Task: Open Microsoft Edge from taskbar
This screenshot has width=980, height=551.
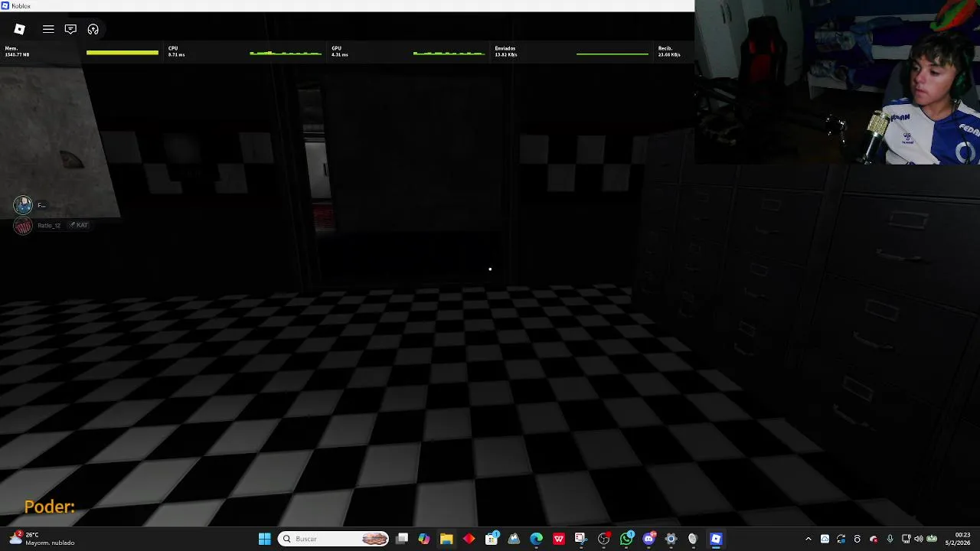Action: coord(536,539)
